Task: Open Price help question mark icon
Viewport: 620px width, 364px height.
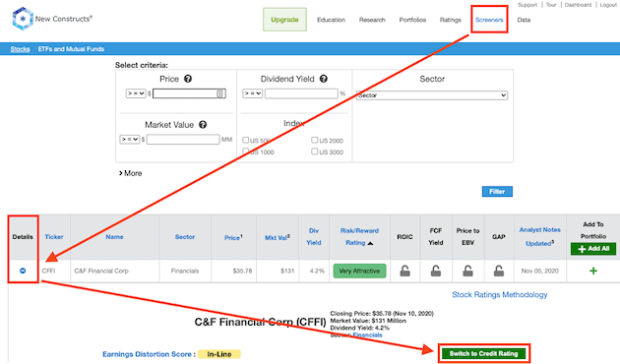Action: point(188,79)
